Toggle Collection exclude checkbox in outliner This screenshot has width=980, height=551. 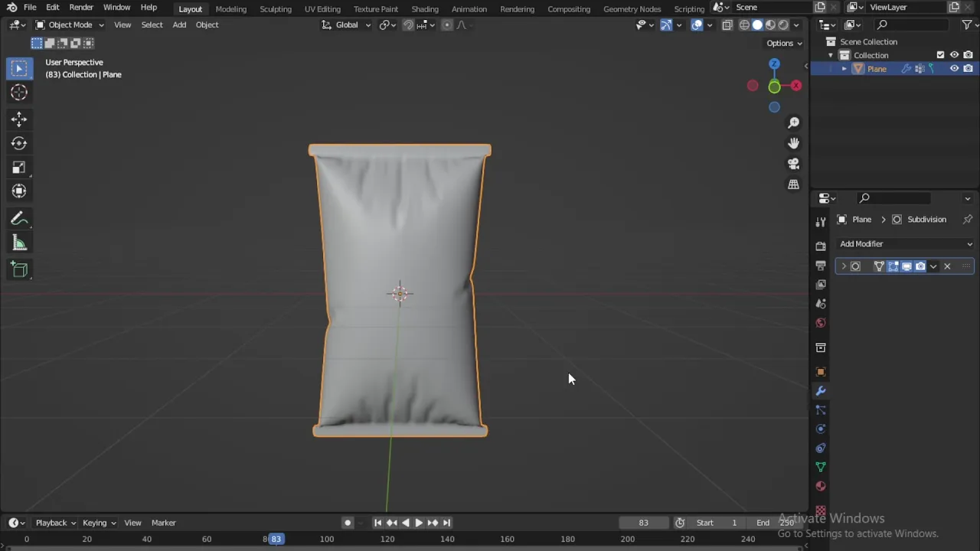coord(940,55)
